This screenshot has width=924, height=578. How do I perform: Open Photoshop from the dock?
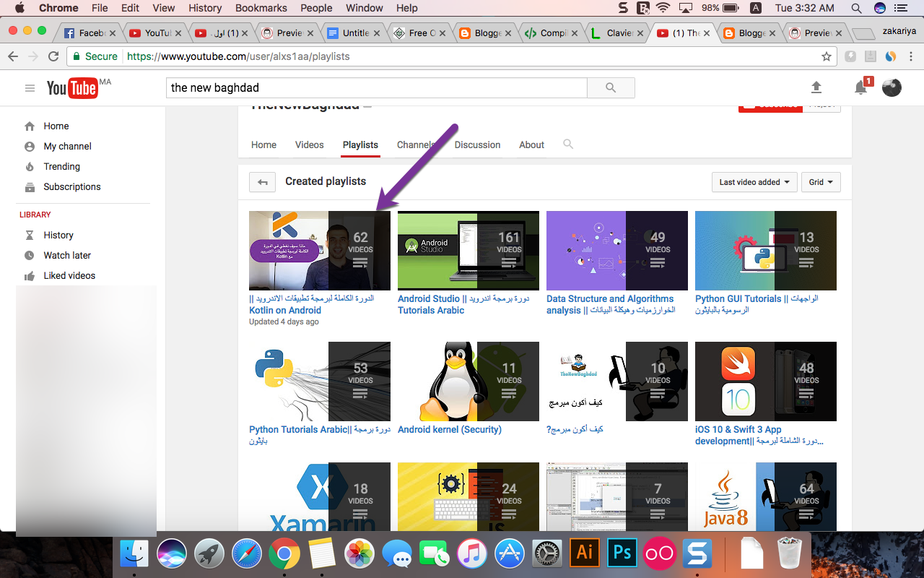coord(622,553)
